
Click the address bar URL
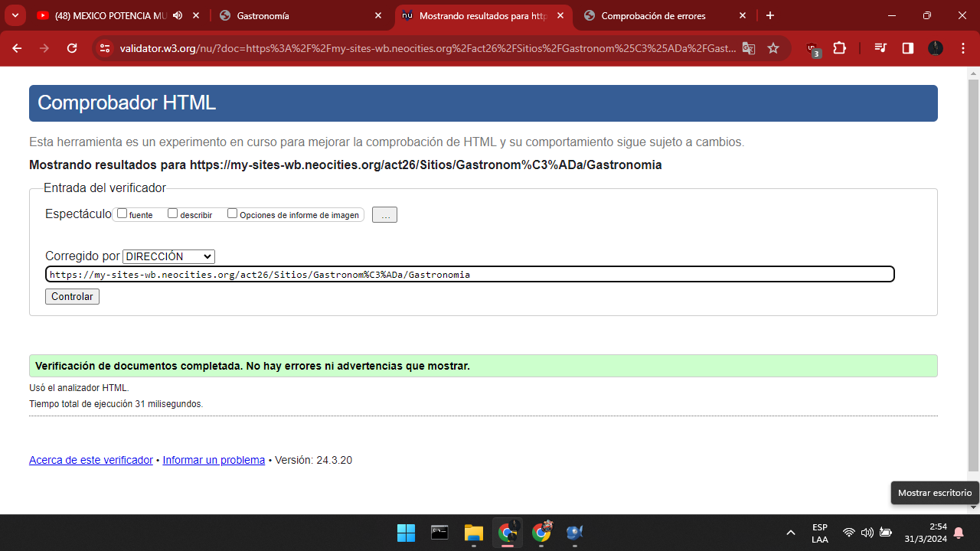(x=428, y=48)
